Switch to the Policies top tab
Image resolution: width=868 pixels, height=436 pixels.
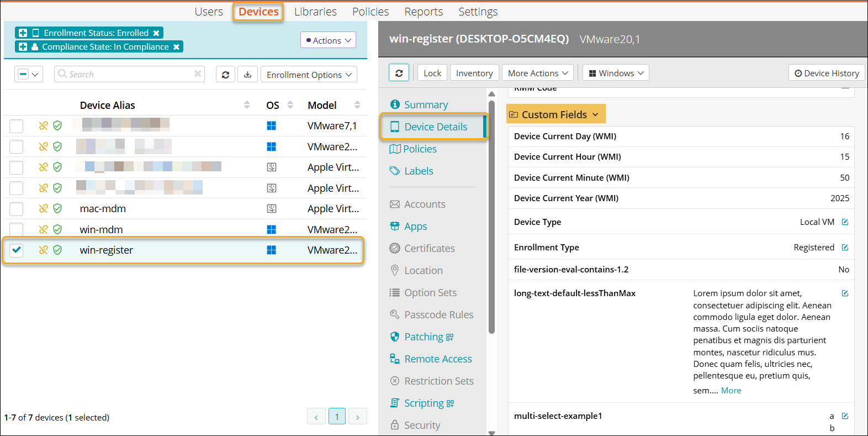tap(371, 12)
